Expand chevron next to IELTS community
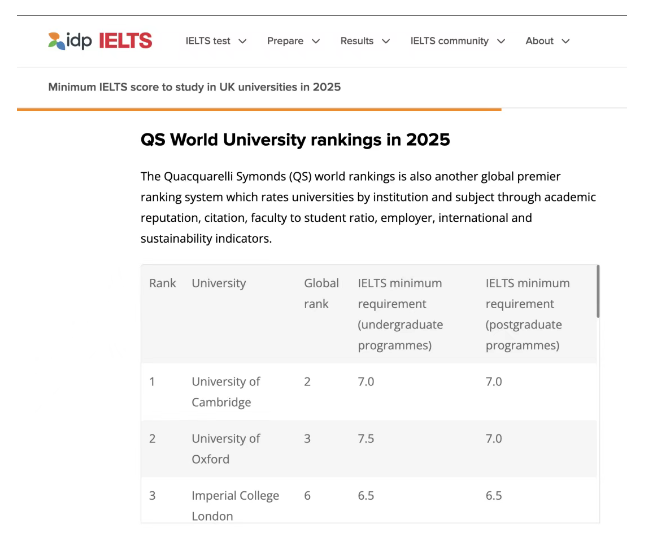The image size is (651, 537). pos(501,41)
